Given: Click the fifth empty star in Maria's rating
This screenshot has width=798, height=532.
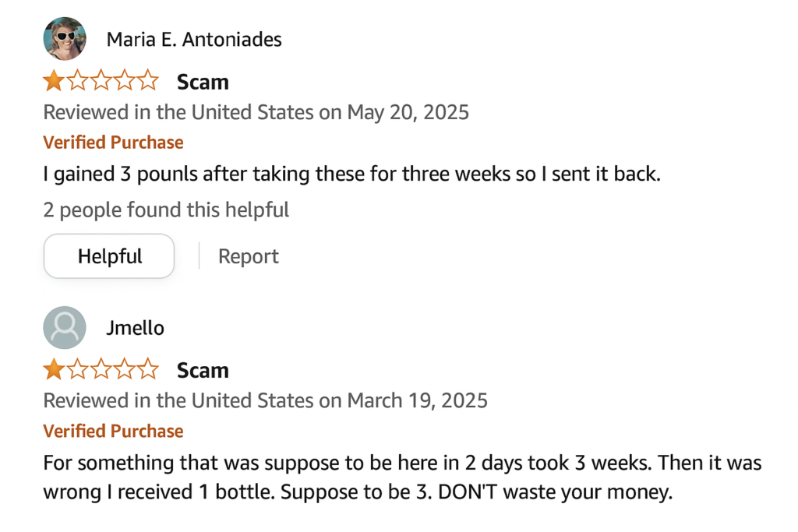Looking at the screenshot, I should 147,81.
